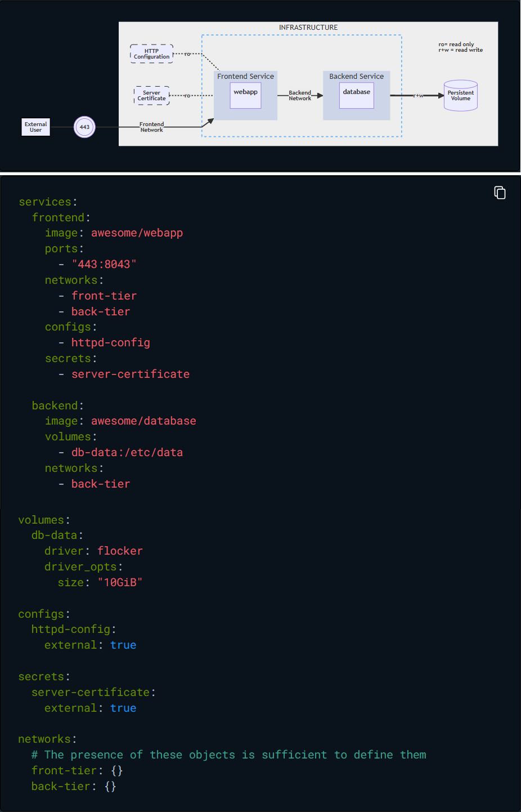The width and height of the screenshot is (521, 812).
Task: Click the top-level services key in the code
Action: tap(45, 202)
